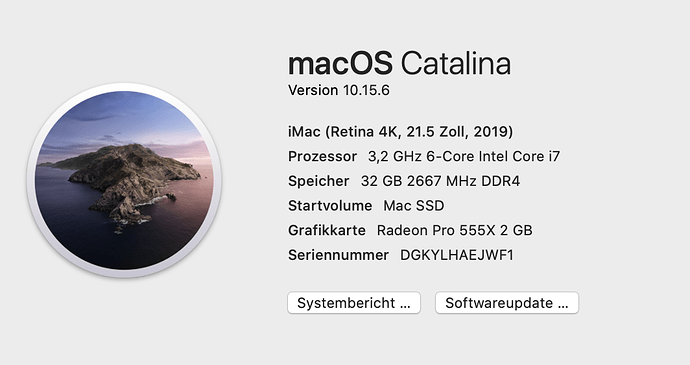The width and height of the screenshot is (690, 365).
Task: Click the Speicher label
Action: (x=319, y=181)
